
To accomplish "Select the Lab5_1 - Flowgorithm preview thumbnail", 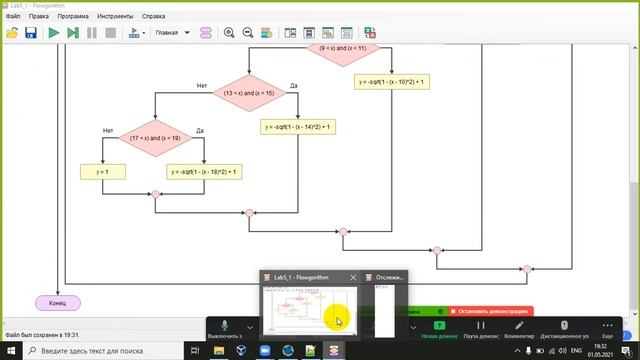I will (310, 311).
